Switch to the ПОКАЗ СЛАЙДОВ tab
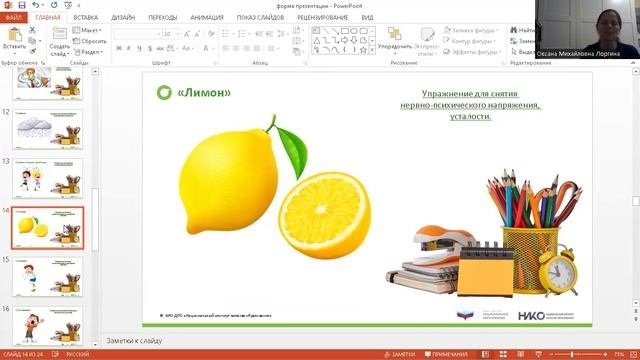640x360 pixels. (260, 18)
